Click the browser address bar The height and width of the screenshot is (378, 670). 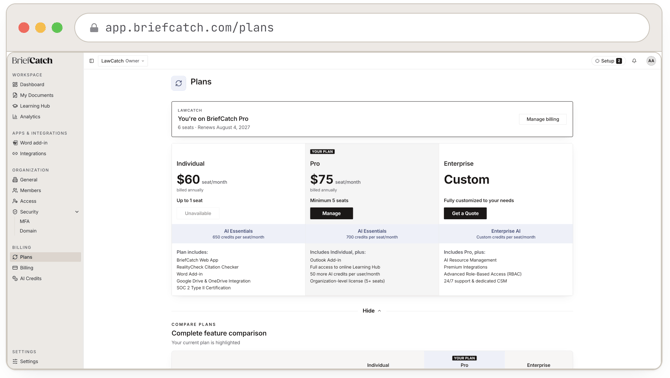pos(362,28)
